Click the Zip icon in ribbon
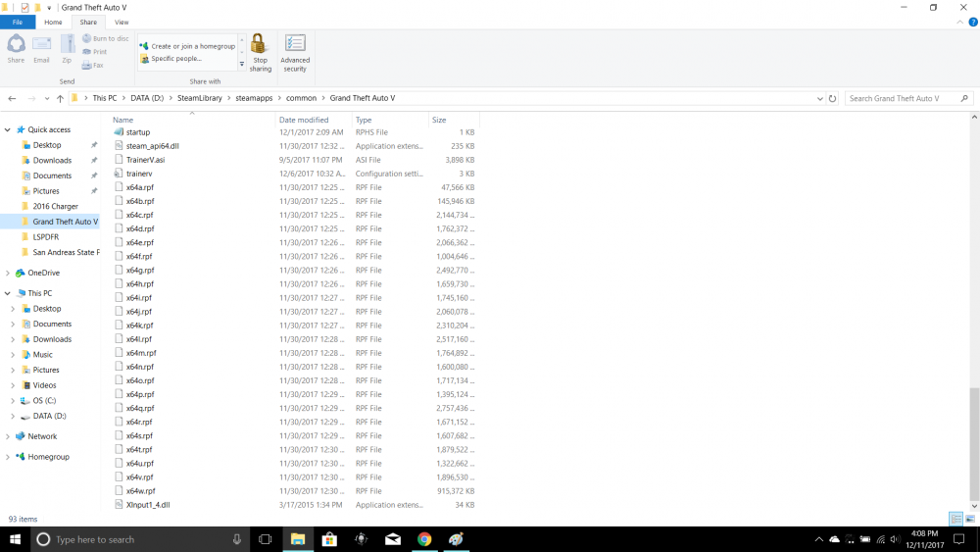The height and width of the screenshot is (552, 980). (x=67, y=49)
